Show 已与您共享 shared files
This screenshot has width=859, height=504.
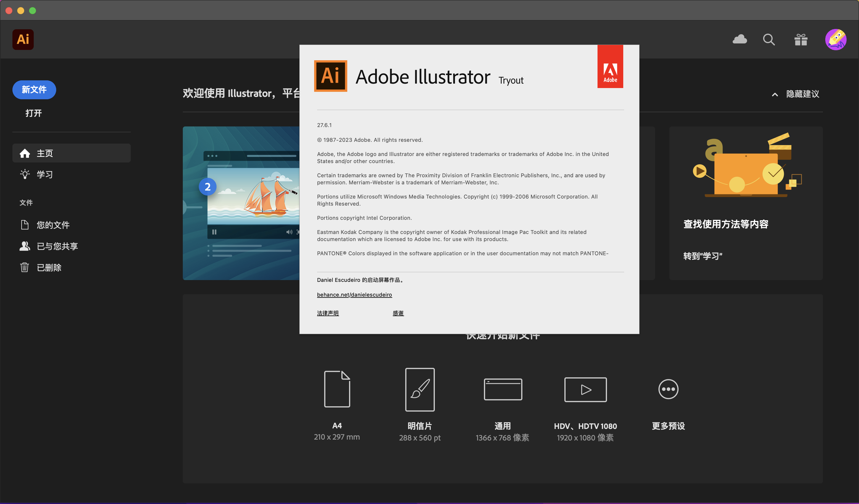[57, 246]
